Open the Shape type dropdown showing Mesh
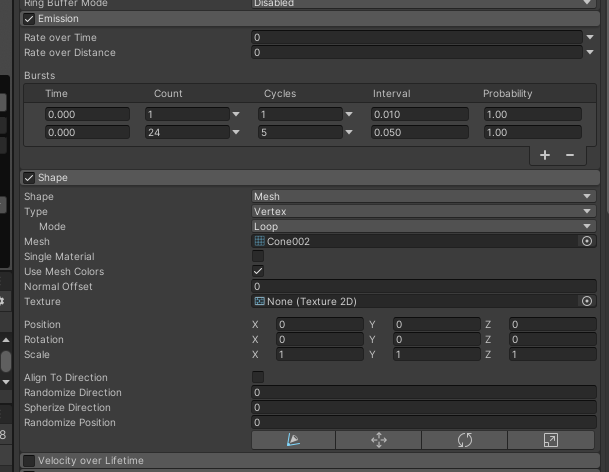 423,197
